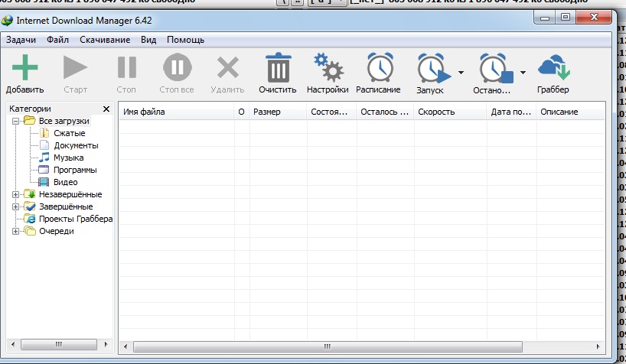The image size is (626, 364).
Task: Expand the Незавершённые tree node
Action: 15,194
